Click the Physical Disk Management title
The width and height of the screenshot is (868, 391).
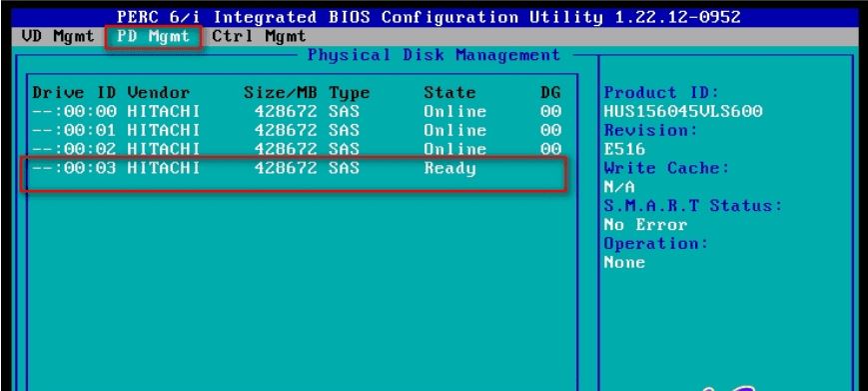(434, 55)
